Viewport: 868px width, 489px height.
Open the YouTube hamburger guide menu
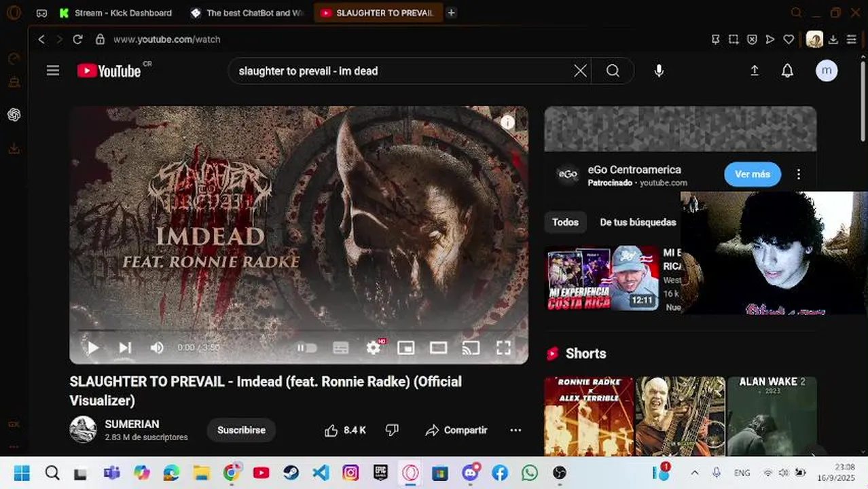[53, 71]
